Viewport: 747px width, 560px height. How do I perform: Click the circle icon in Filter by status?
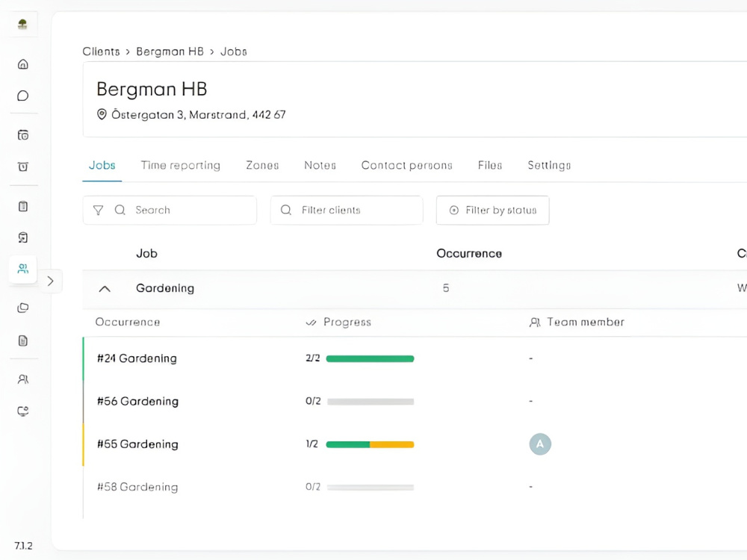(454, 210)
